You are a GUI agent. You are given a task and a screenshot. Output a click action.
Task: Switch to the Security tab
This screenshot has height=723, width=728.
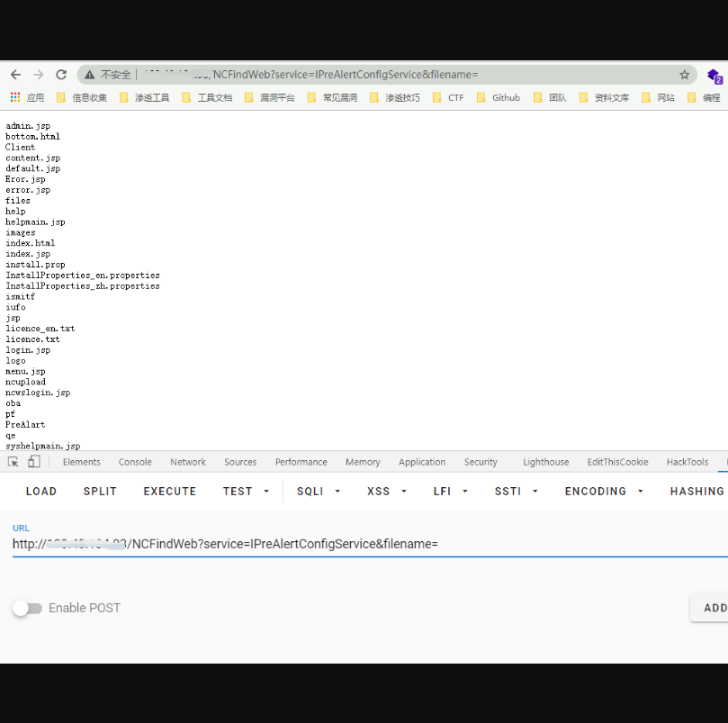point(481,462)
